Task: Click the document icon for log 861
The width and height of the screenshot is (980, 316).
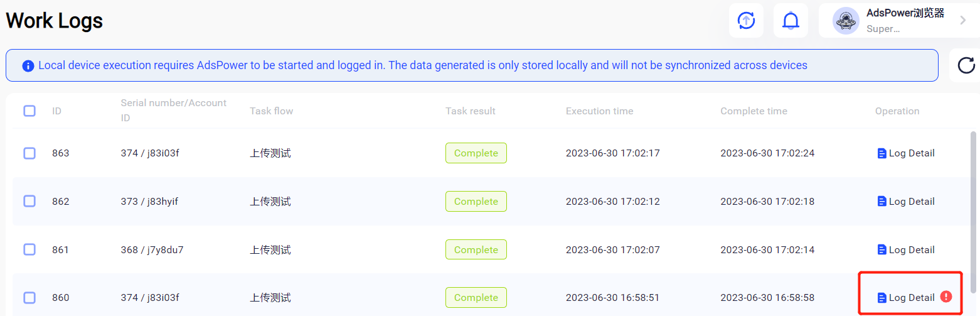Action: coord(881,250)
